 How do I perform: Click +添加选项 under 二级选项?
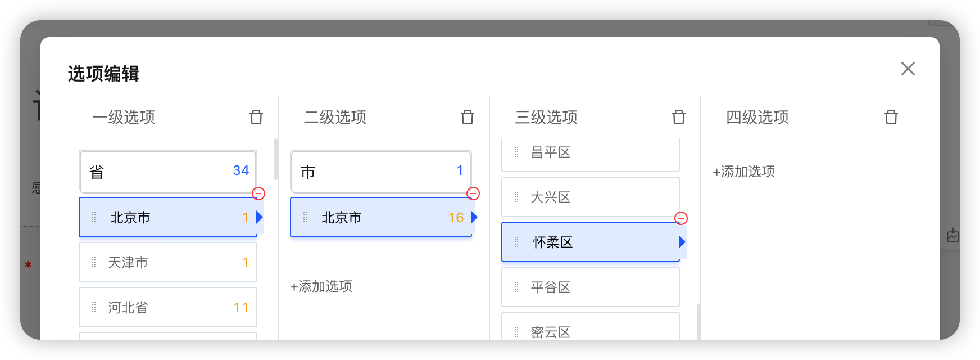(x=321, y=286)
